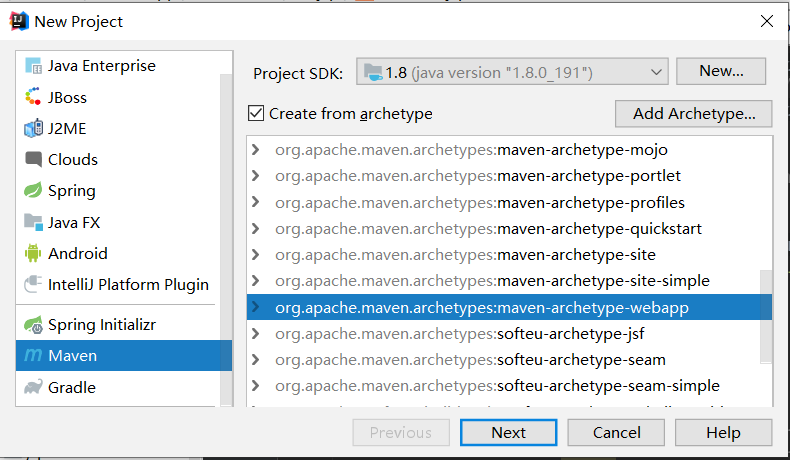The height and width of the screenshot is (460, 790).
Task: Click the Android robot icon
Action: [33, 253]
